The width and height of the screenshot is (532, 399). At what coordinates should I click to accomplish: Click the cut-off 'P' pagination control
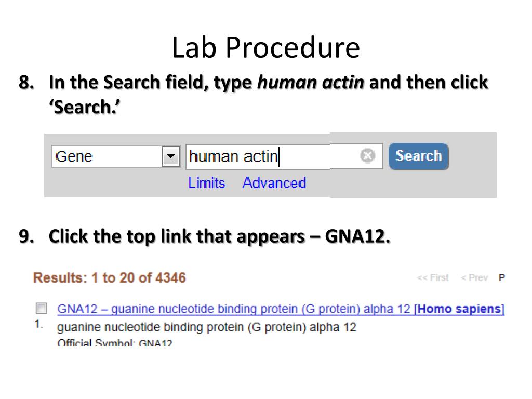(502, 278)
